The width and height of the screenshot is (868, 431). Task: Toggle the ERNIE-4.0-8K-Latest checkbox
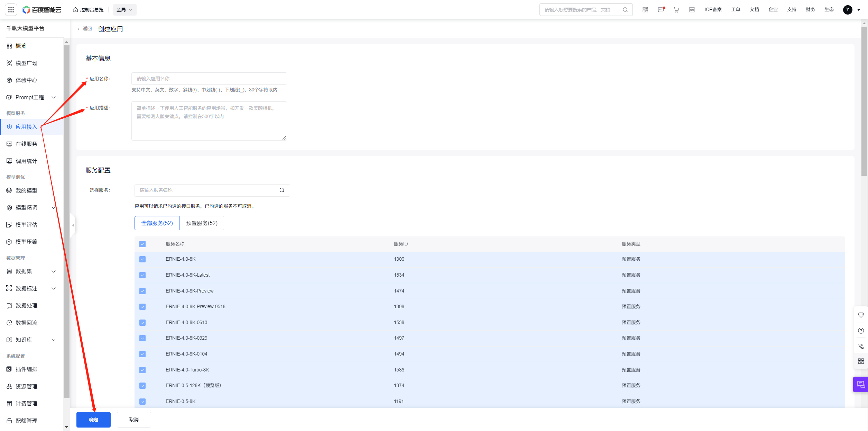pos(142,275)
